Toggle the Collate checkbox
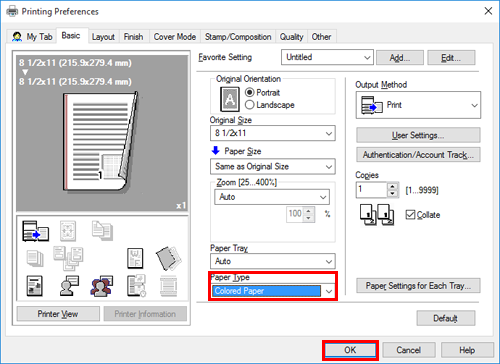 410,215
